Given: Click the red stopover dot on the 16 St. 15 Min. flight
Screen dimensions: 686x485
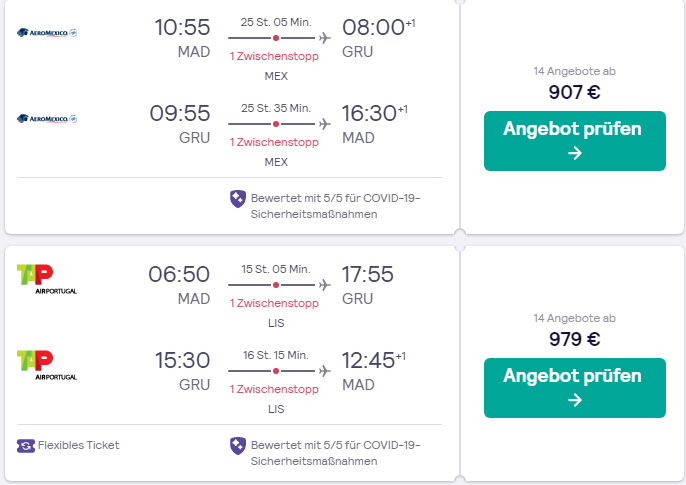Looking at the screenshot, I should click(276, 371).
